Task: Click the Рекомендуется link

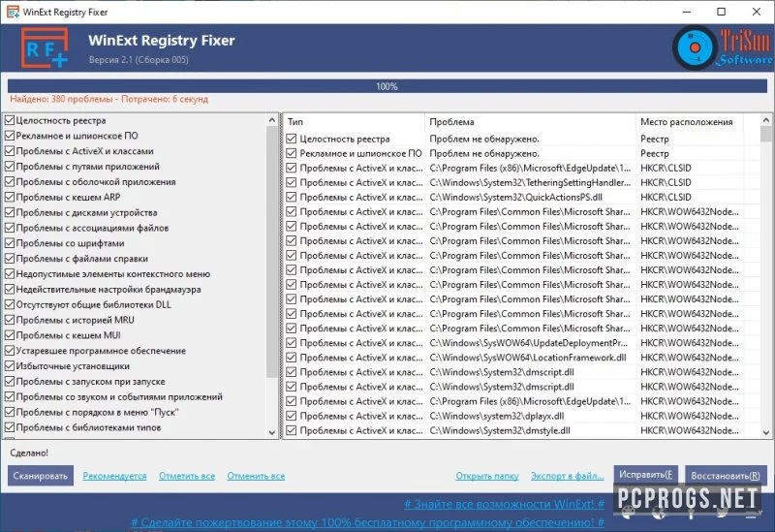Action: coord(114,476)
